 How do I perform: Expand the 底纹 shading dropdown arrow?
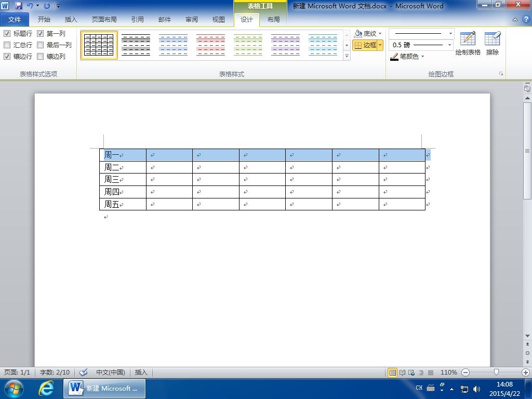[380, 34]
